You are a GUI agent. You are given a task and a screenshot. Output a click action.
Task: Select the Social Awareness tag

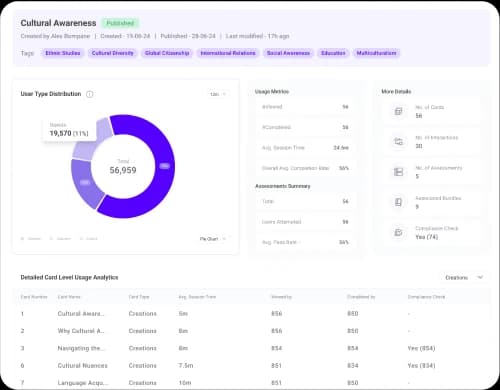[x=288, y=53]
